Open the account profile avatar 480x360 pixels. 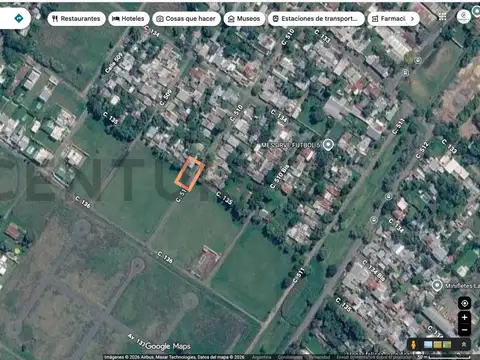(x=463, y=16)
